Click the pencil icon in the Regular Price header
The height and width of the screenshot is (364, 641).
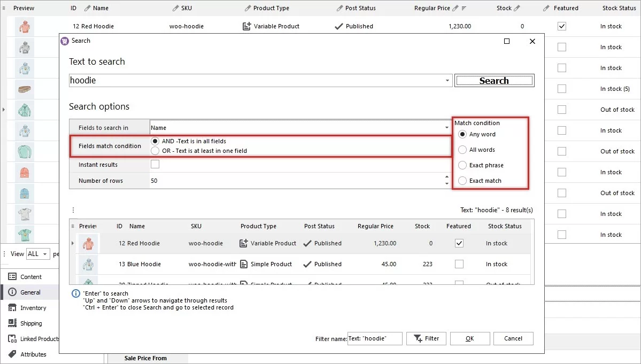coord(456,8)
